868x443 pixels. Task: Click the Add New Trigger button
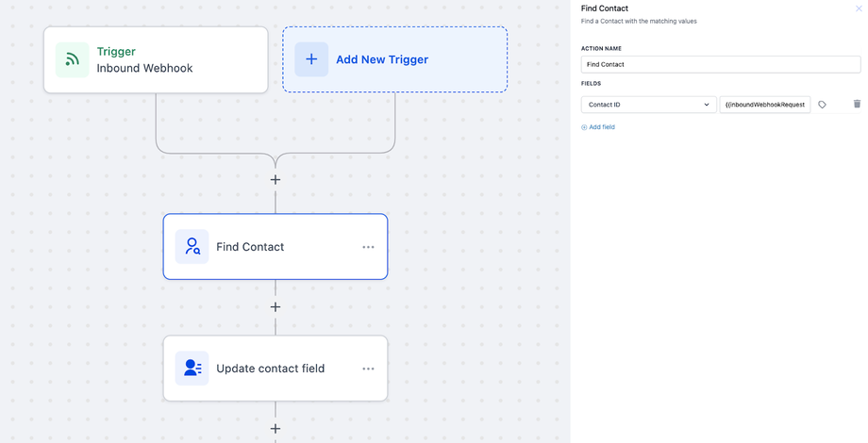coord(394,59)
